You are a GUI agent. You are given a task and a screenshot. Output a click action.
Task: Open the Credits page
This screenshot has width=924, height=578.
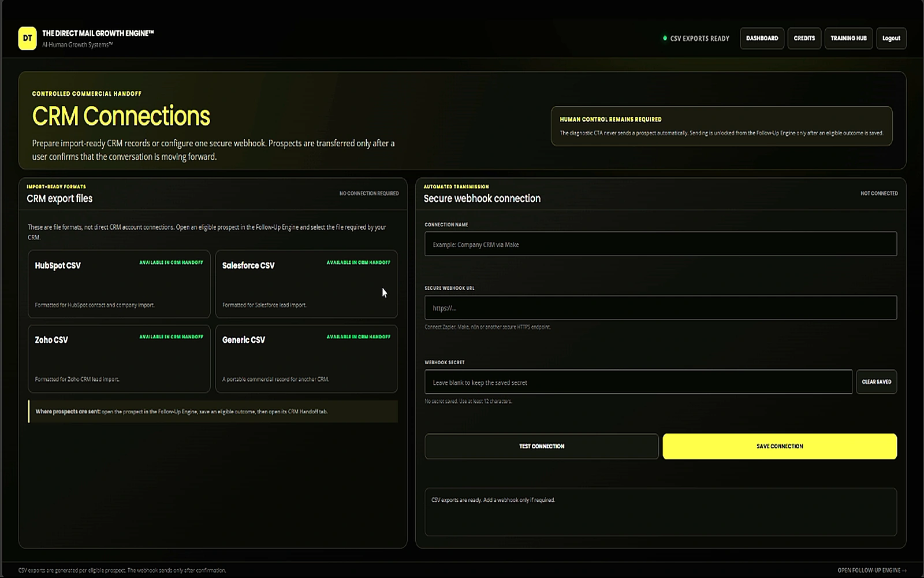coord(804,38)
